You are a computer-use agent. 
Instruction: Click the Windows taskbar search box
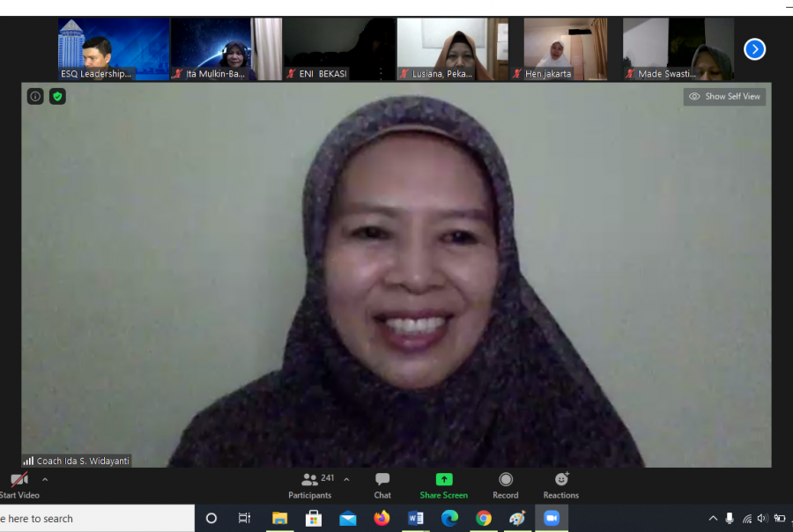pos(97,519)
